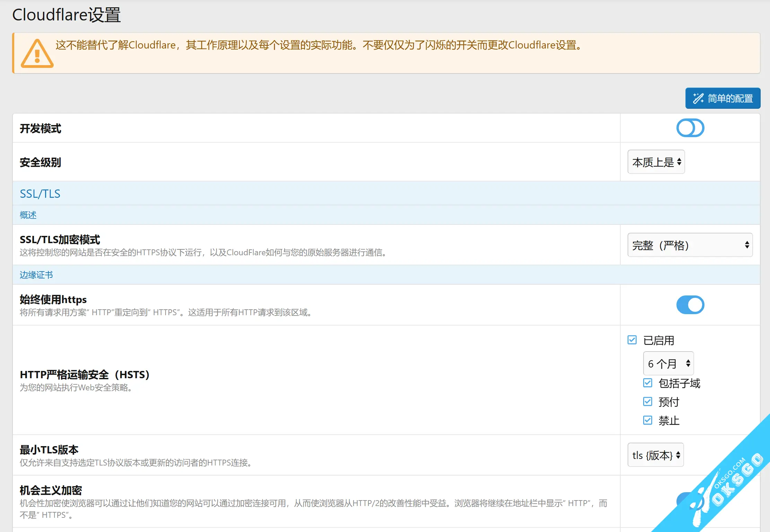Uncheck the 禁止 checkbox
This screenshot has height=532, width=770.
pyautogui.click(x=647, y=420)
